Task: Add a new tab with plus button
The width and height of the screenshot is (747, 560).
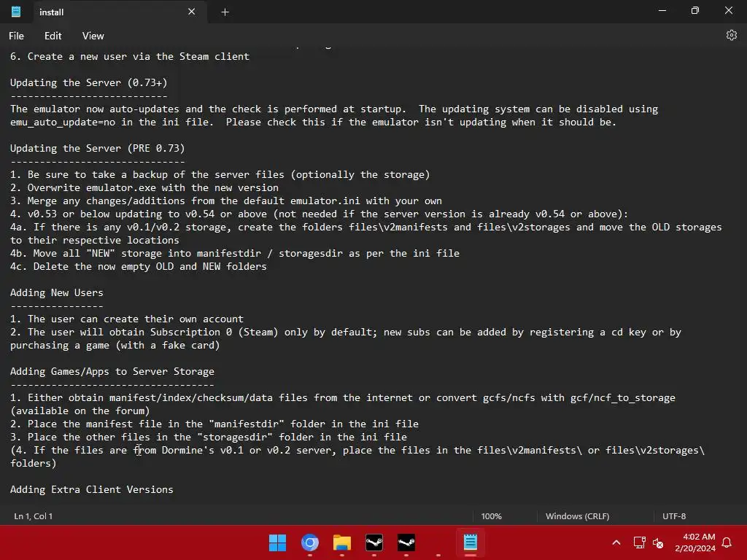Action: [225, 12]
